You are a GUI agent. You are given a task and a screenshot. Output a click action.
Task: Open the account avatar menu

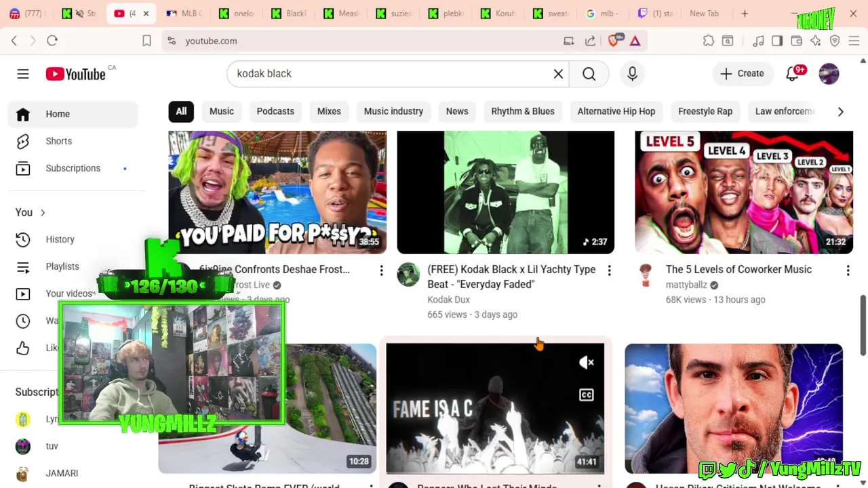829,74
